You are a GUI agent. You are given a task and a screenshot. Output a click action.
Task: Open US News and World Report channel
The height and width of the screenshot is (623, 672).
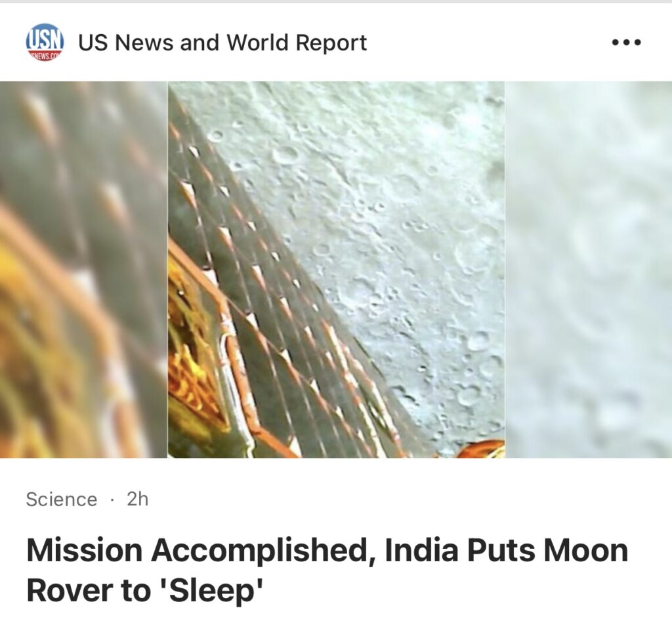(x=222, y=43)
